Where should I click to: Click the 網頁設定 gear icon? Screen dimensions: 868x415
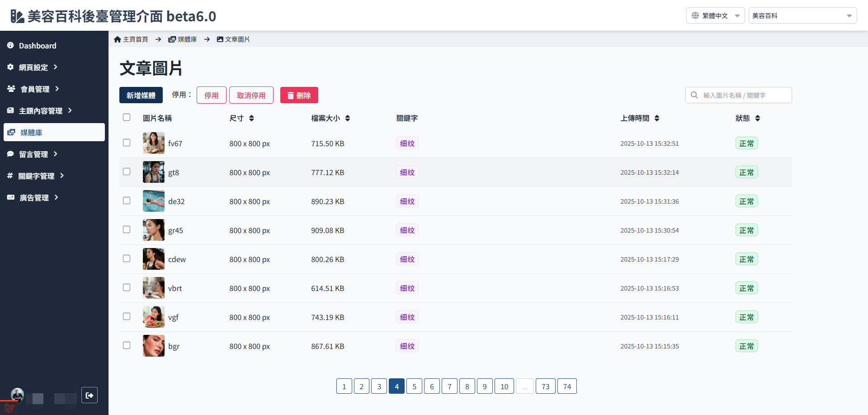(x=10, y=67)
